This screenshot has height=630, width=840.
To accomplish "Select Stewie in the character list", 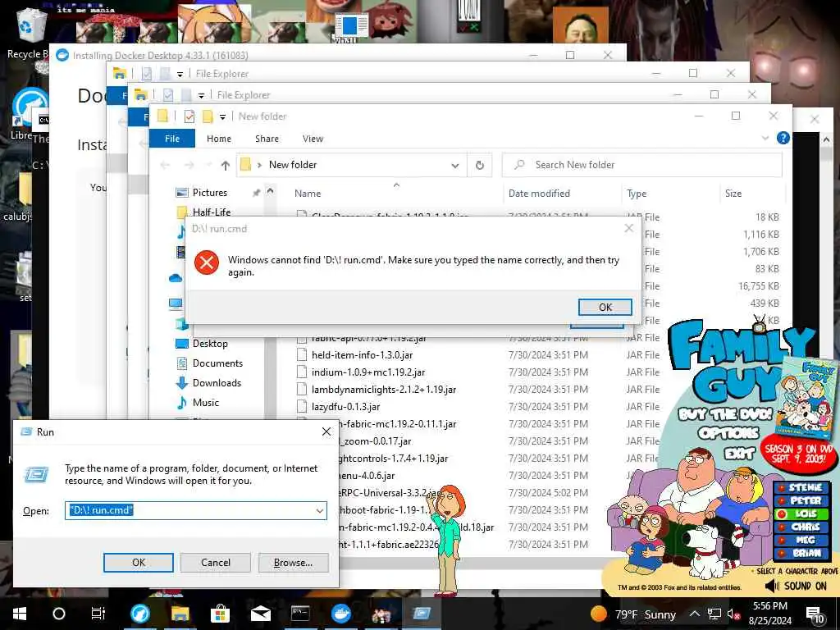I will tap(801, 487).
